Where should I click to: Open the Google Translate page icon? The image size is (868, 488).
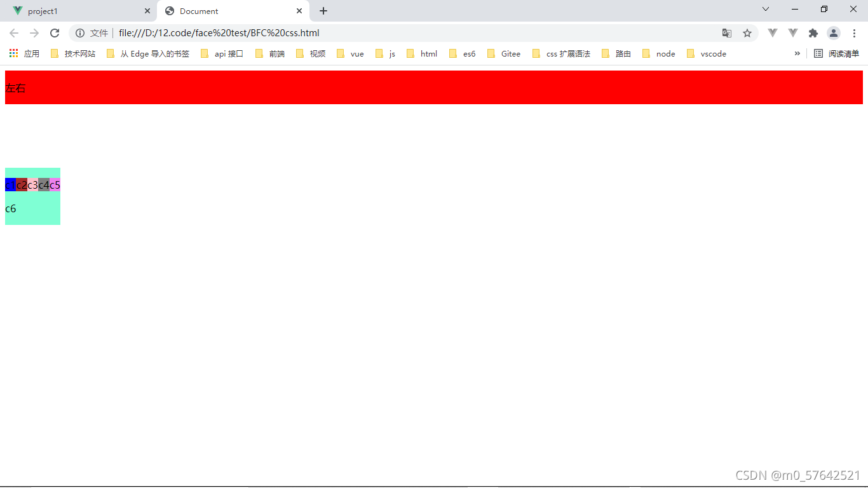(727, 32)
